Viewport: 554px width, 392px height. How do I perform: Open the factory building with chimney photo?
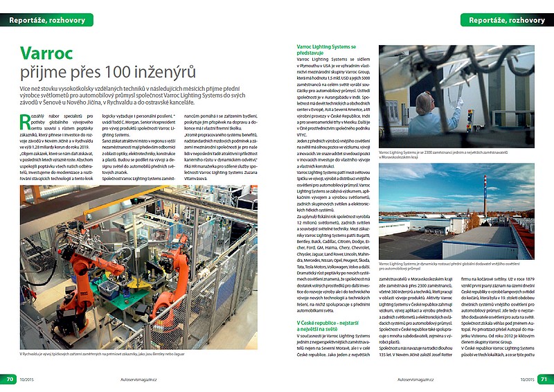tap(456, 211)
